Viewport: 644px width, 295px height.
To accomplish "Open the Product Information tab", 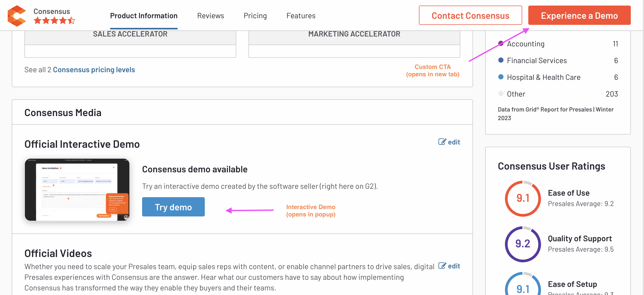I will 144,16.
